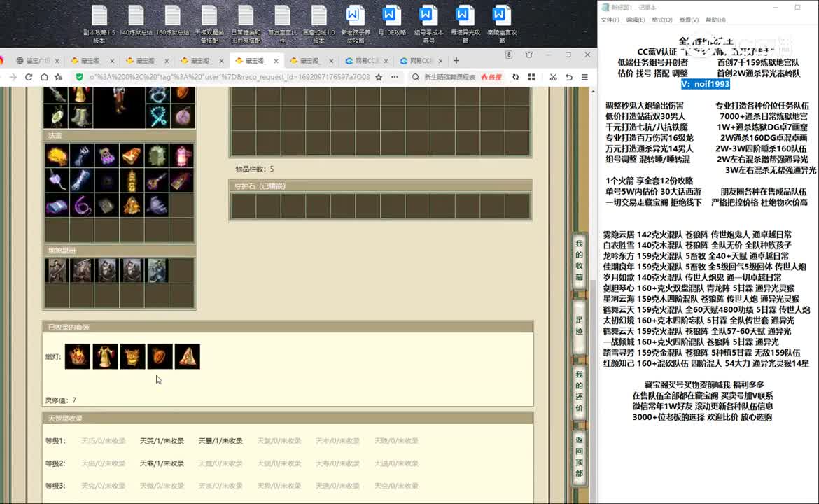Click the golden treasure magic item icon
The width and height of the screenshot is (819, 504).
click(57, 155)
